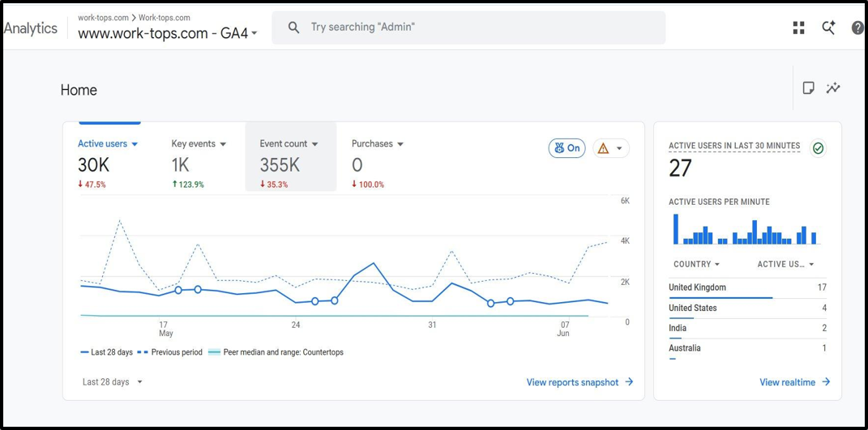Open the property selector www.work-tops.com - GA4

tap(168, 33)
